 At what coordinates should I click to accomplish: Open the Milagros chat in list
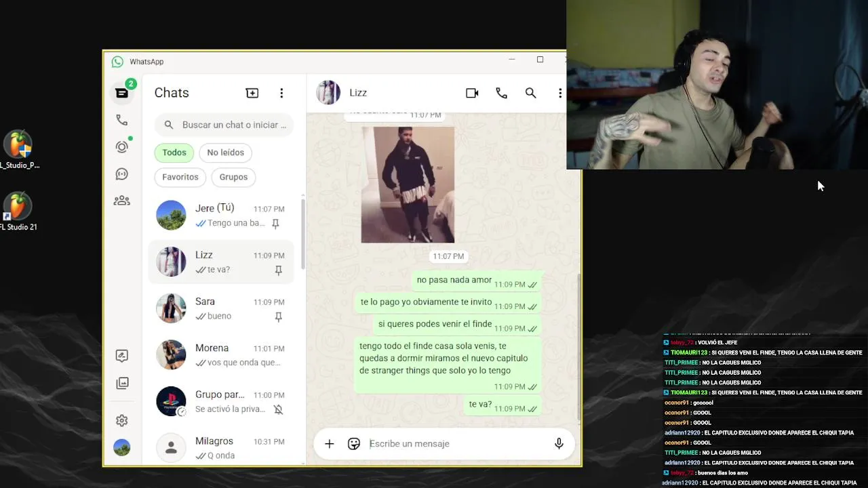coord(221,448)
